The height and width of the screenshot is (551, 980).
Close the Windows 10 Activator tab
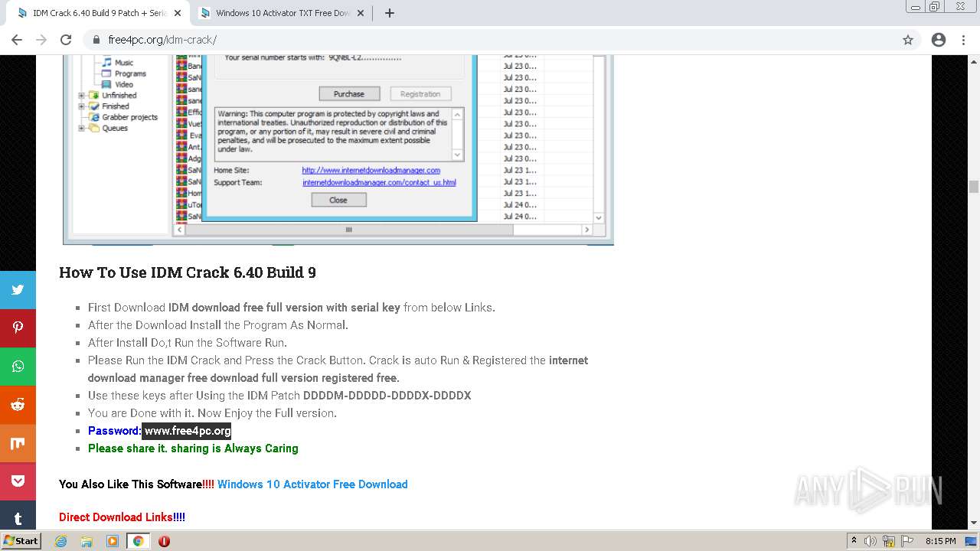pyautogui.click(x=361, y=13)
